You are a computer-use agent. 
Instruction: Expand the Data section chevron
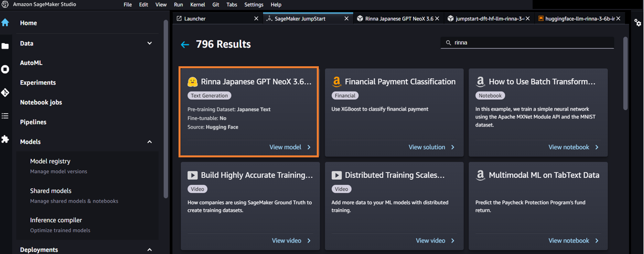click(x=150, y=43)
